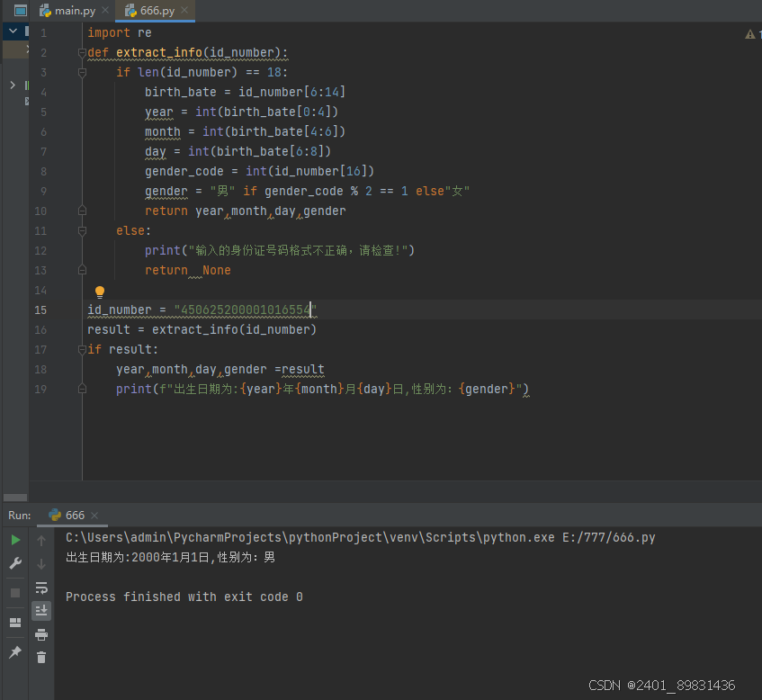The width and height of the screenshot is (762, 700).
Task: Click fold end marker on line 10
Action: pos(82,211)
